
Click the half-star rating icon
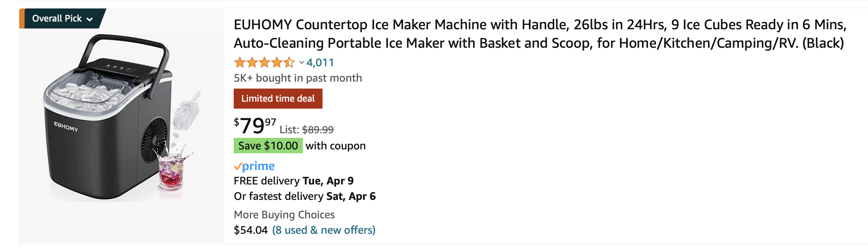click(x=289, y=62)
